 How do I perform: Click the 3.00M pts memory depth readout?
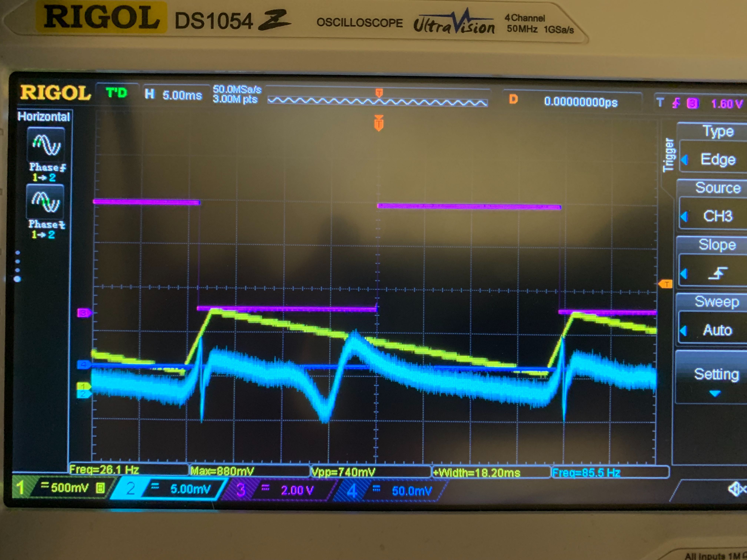coord(235,99)
